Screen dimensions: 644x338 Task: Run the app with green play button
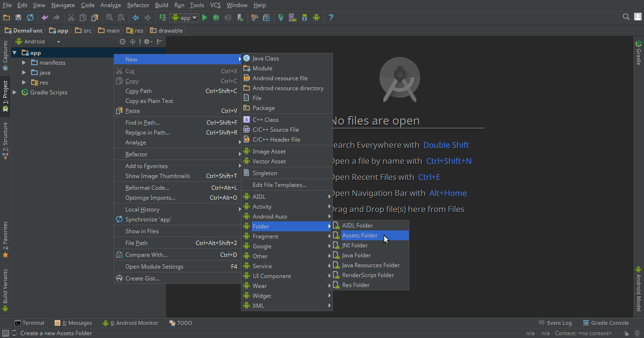pyautogui.click(x=205, y=17)
